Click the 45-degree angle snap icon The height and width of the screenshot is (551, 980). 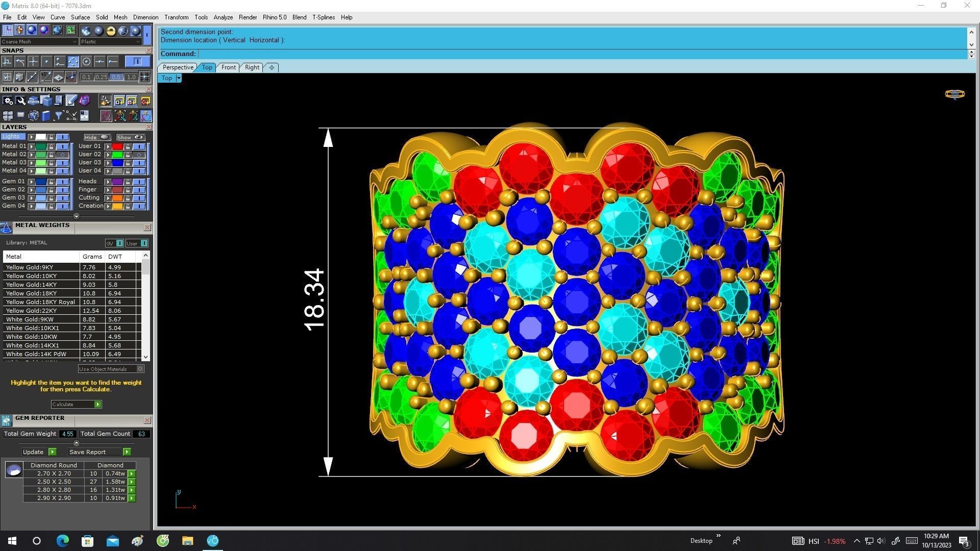[x=46, y=77]
